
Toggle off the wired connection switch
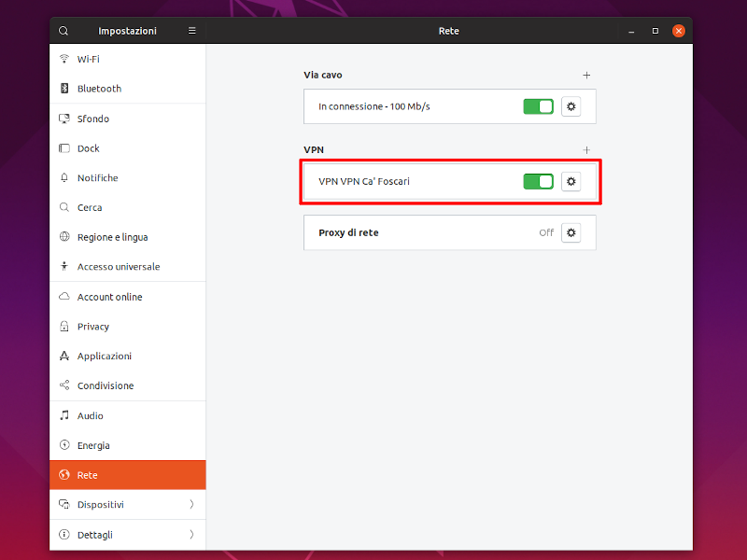539,106
